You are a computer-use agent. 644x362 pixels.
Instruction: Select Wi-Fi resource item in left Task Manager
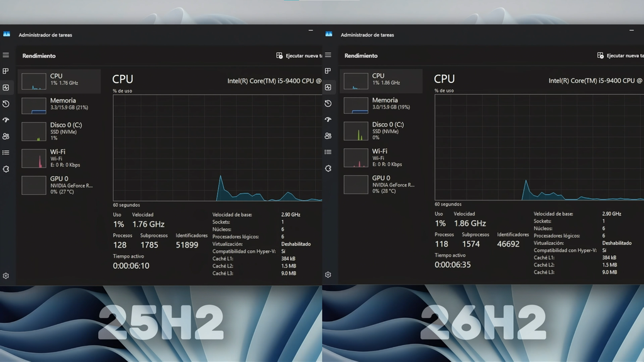pyautogui.click(x=59, y=158)
